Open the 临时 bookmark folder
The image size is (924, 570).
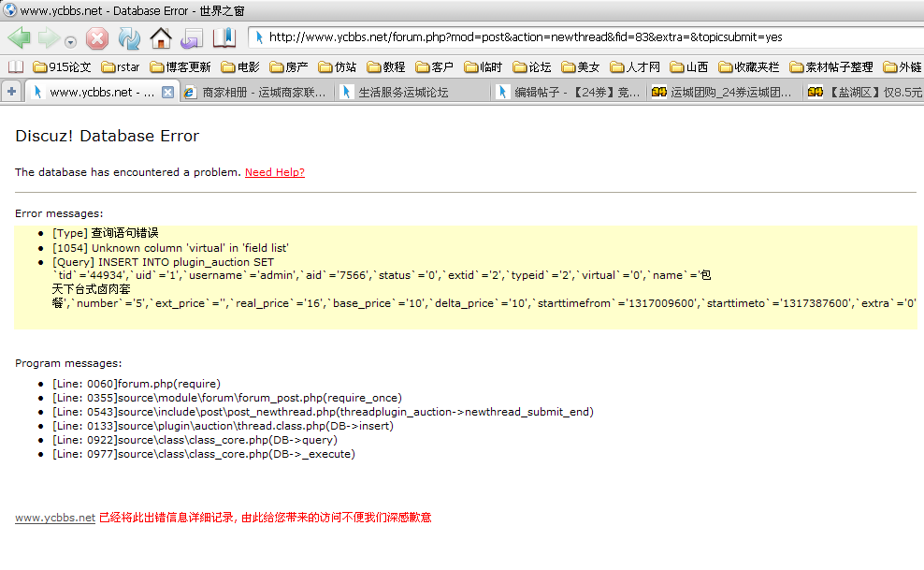(484, 67)
